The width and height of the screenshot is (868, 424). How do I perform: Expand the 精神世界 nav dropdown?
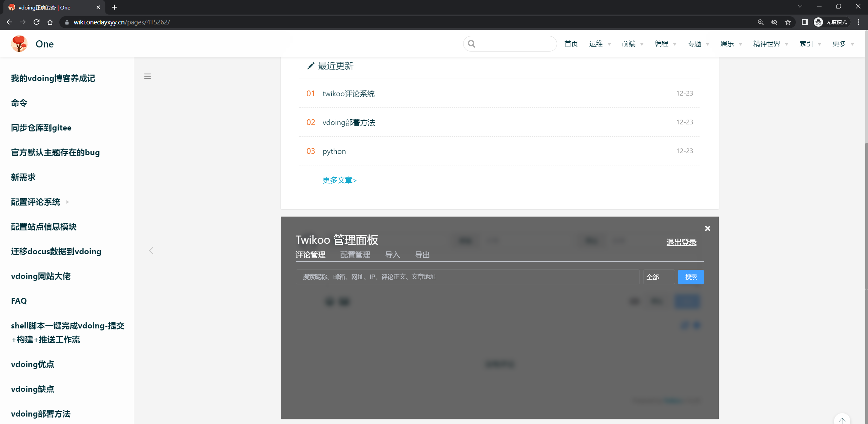click(771, 44)
